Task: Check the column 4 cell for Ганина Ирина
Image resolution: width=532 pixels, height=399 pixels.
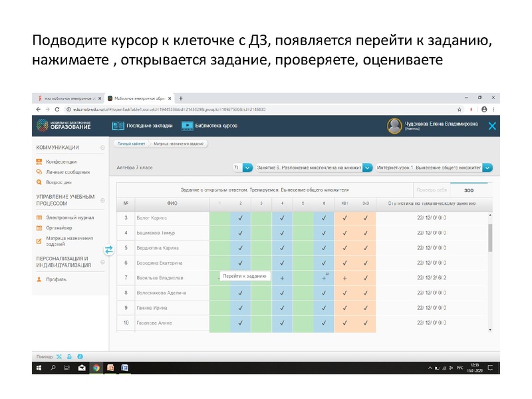Action: pos(281,307)
